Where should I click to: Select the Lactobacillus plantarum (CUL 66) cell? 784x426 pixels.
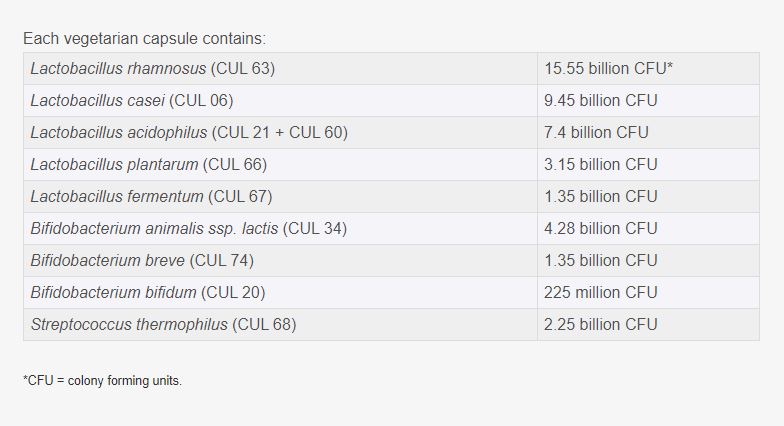coord(149,165)
